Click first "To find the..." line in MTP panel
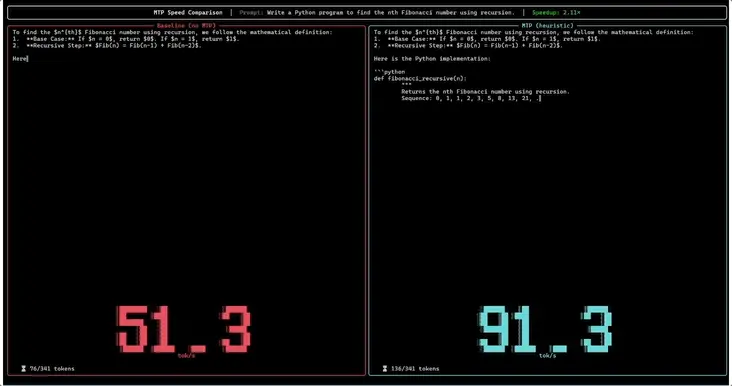Viewport: 732px width, 386px height. click(534, 32)
